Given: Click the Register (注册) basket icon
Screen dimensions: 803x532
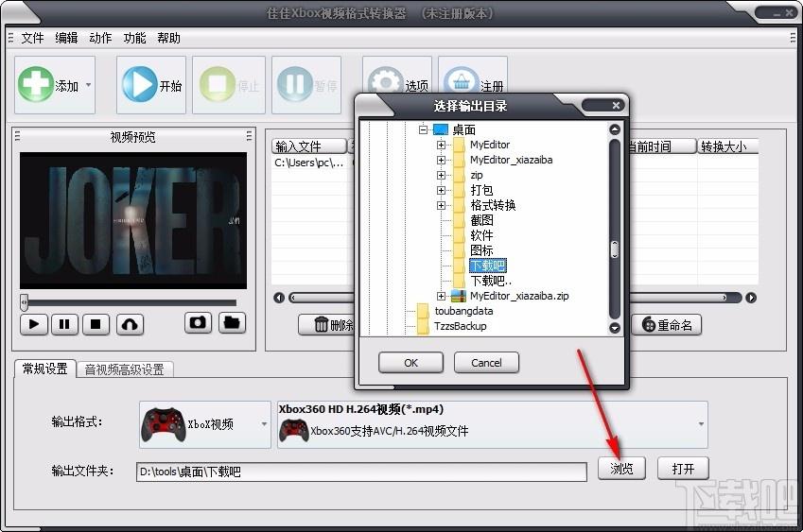Looking at the screenshot, I should (x=461, y=81).
